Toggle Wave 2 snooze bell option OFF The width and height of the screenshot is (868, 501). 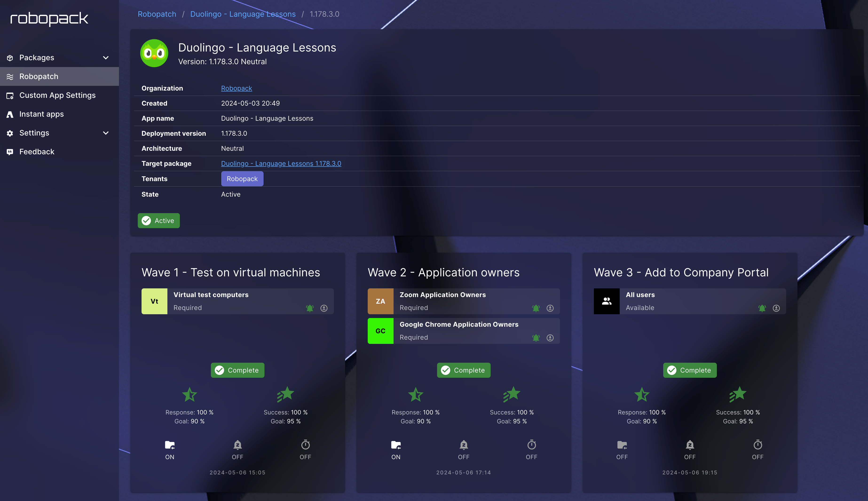464,445
